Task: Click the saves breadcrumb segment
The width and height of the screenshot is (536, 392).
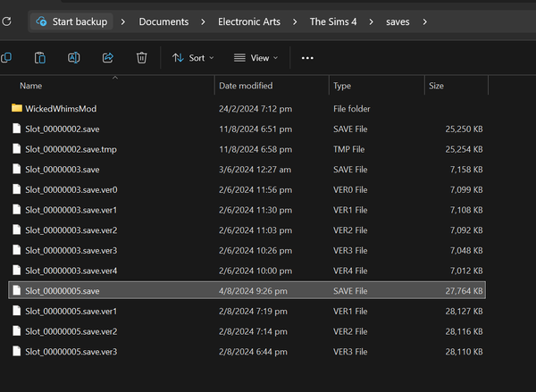Action: point(398,21)
